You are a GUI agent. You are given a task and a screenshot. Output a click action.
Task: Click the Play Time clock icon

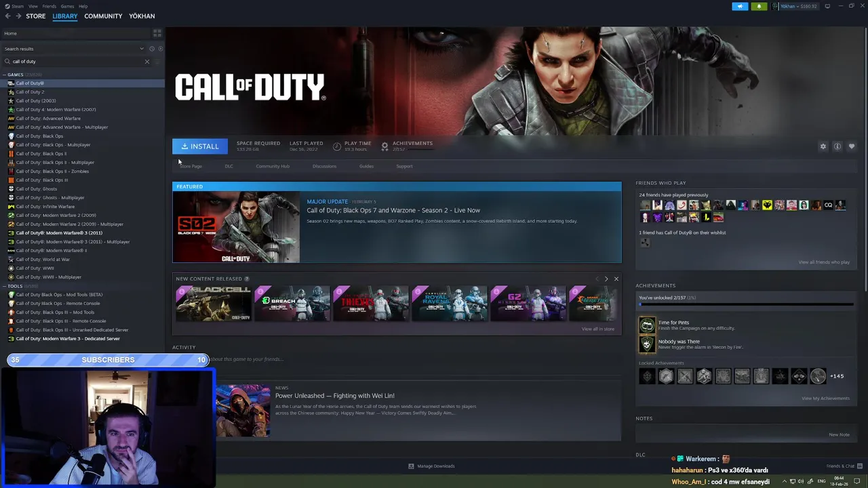pos(337,146)
